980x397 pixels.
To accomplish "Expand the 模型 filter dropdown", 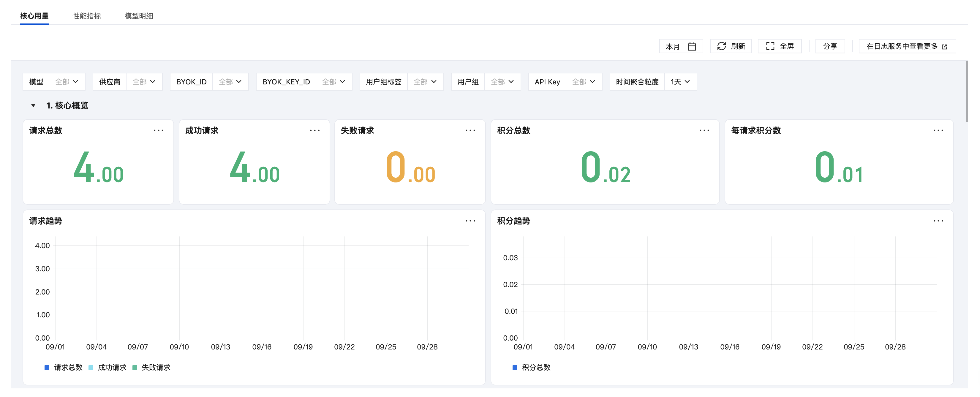I will pos(67,82).
